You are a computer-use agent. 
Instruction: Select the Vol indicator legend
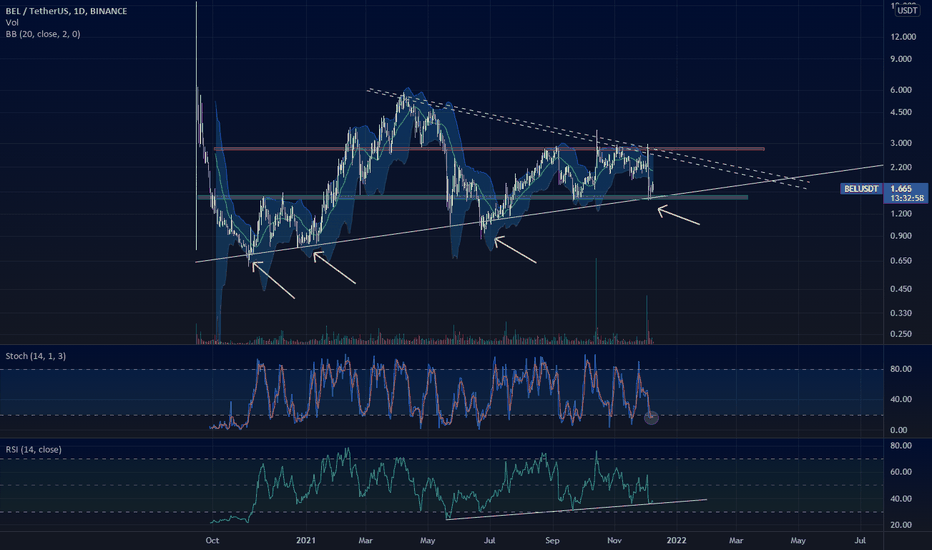[x=12, y=23]
